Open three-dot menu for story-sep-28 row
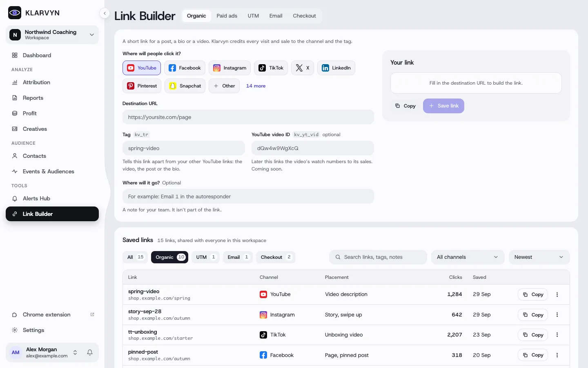This screenshot has height=368, width=588. click(x=557, y=315)
